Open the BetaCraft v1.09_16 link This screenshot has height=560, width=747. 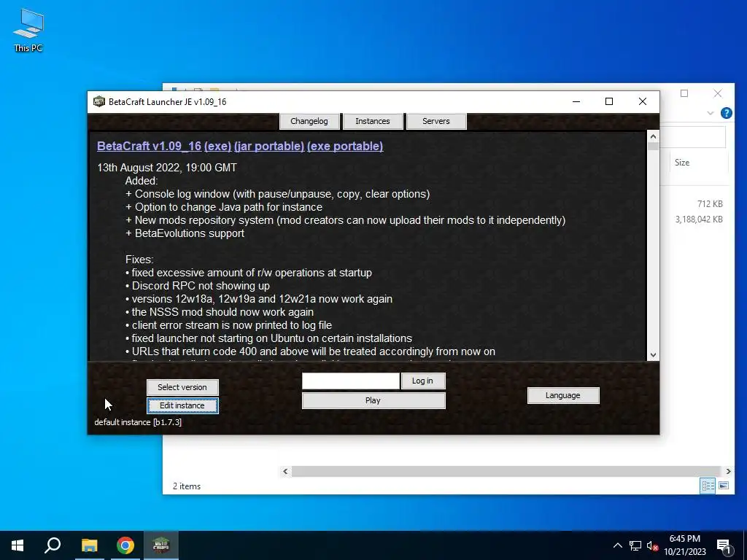[x=149, y=146]
